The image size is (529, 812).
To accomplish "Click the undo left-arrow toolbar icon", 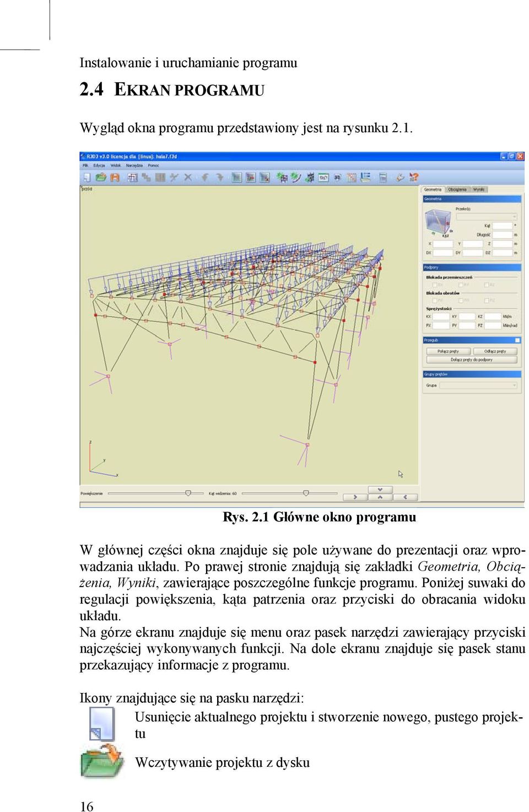I will [x=204, y=178].
